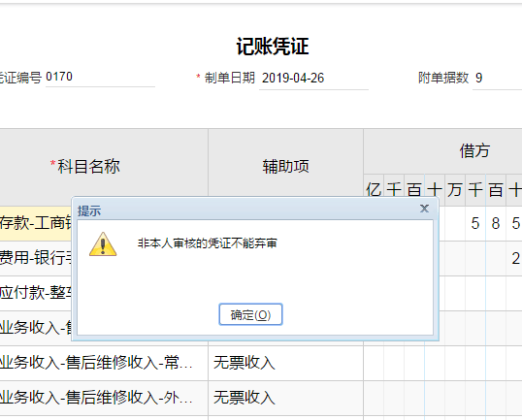Click the dialog message 非本人审核的凭证不能弃审
522x420 pixels.
click(207, 243)
